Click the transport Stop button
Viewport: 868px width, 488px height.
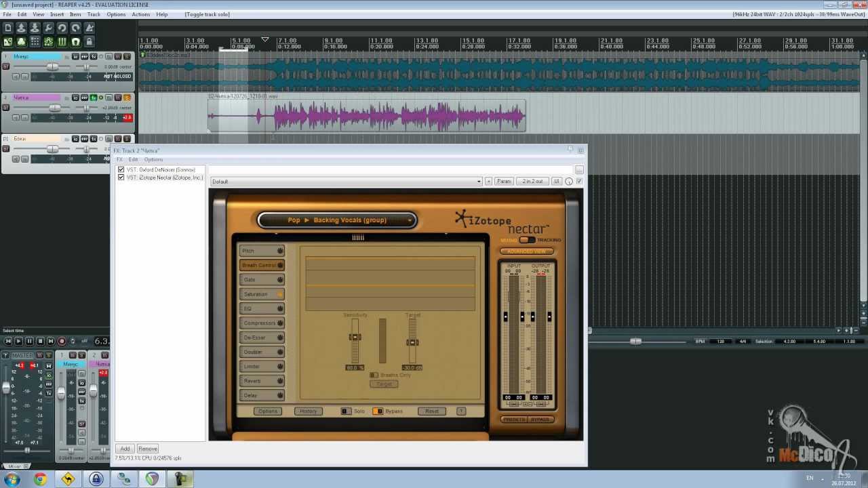point(40,341)
